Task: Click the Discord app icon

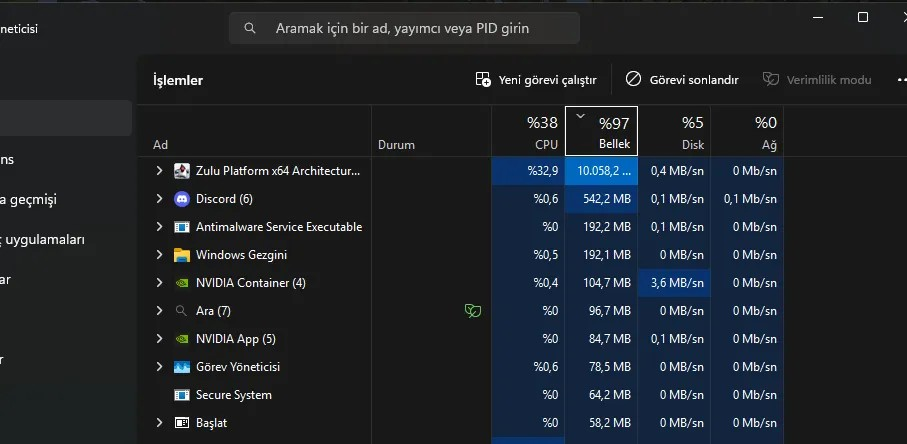Action: (182, 199)
